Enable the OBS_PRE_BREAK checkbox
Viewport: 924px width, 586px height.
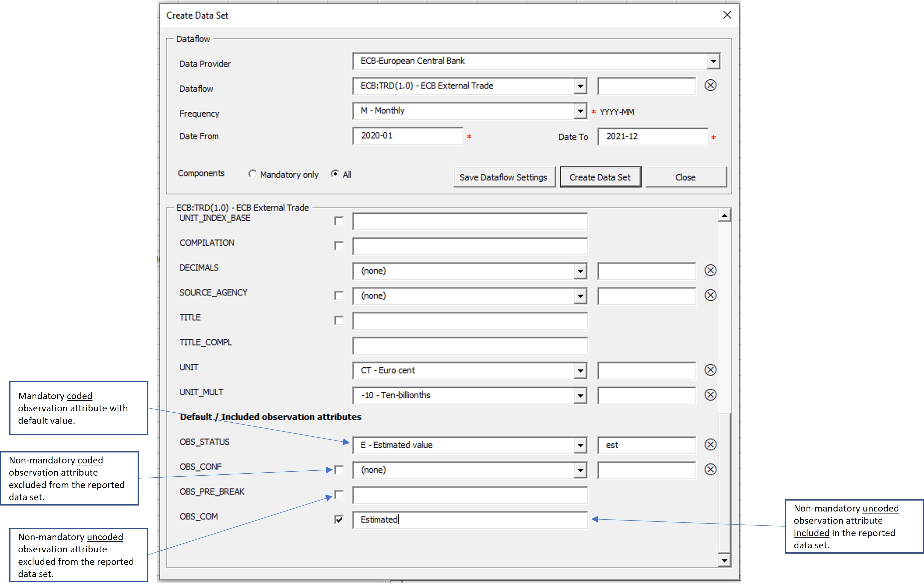click(339, 495)
